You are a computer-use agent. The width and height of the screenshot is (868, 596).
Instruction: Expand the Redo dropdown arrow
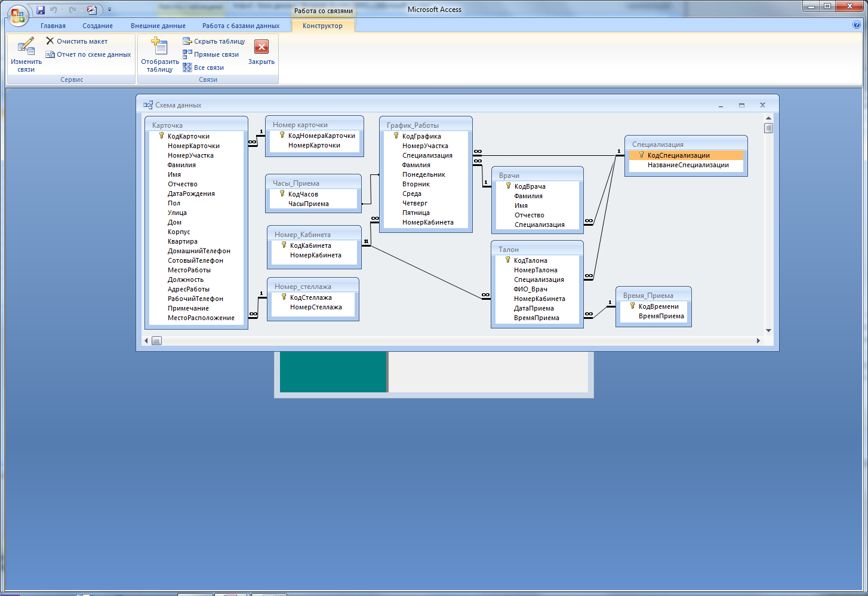click(x=81, y=10)
